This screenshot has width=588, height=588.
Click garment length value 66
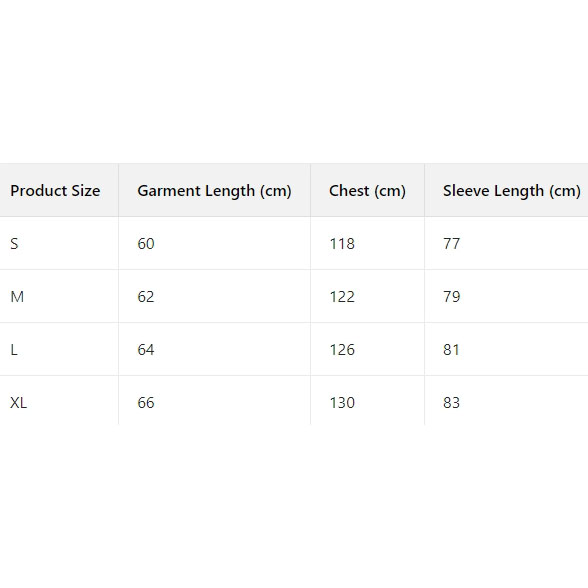click(146, 403)
